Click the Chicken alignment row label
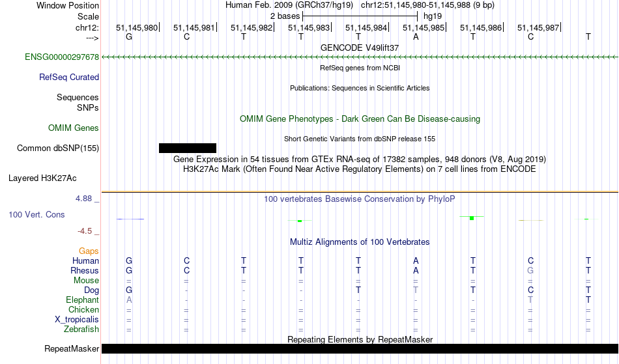Viewport: 619px width, 364px height. point(83,309)
